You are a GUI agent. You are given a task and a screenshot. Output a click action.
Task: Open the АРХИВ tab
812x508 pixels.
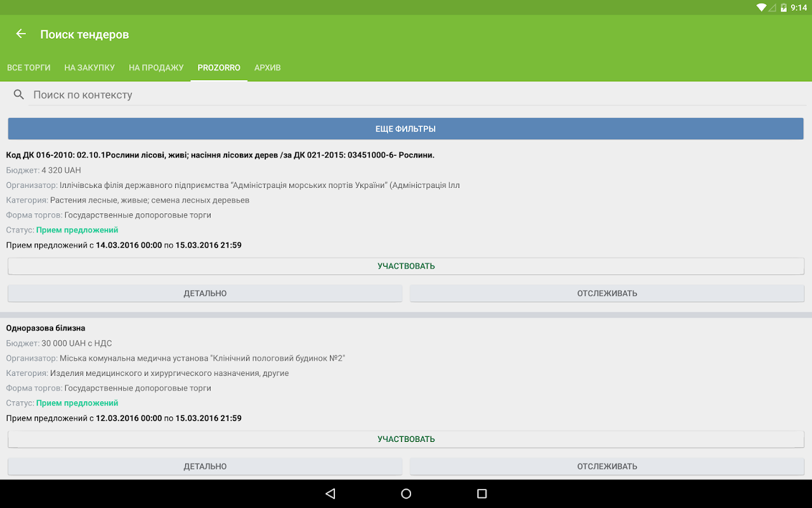(268, 67)
